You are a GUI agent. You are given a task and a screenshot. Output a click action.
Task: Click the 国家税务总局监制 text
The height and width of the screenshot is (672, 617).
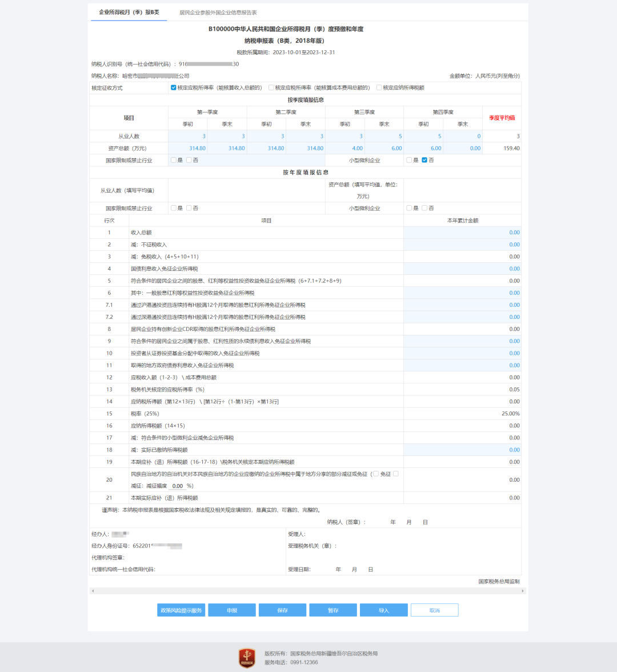pos(499,582)
